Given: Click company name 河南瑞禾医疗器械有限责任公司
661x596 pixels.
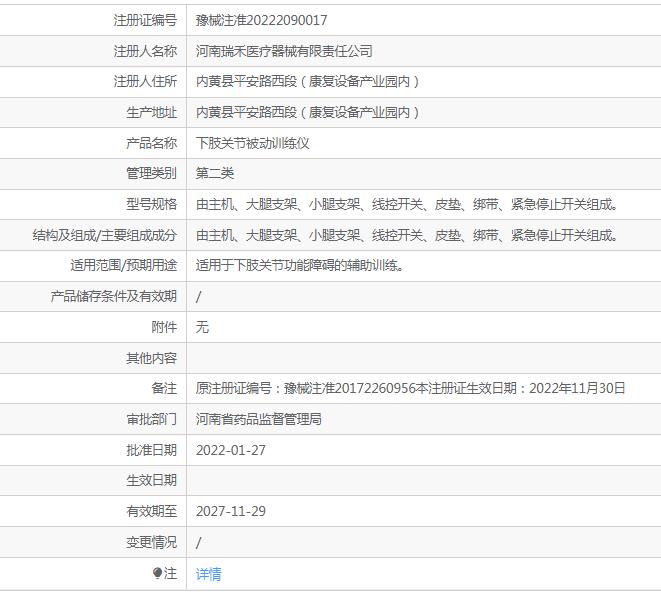Looking at the screenshot, I should coord(284,51).
